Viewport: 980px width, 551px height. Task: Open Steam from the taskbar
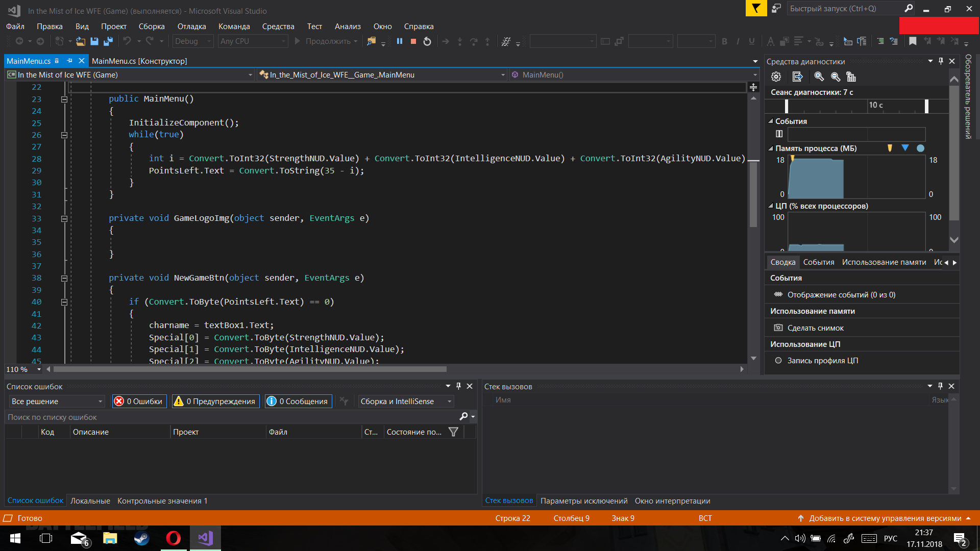point(141,538)
